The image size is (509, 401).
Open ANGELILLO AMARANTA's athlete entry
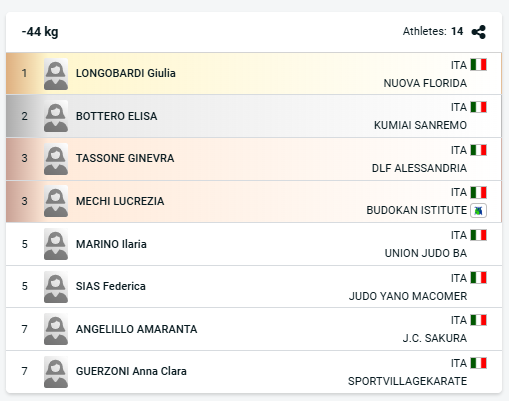pyautogui.click(x=137, y=329)
